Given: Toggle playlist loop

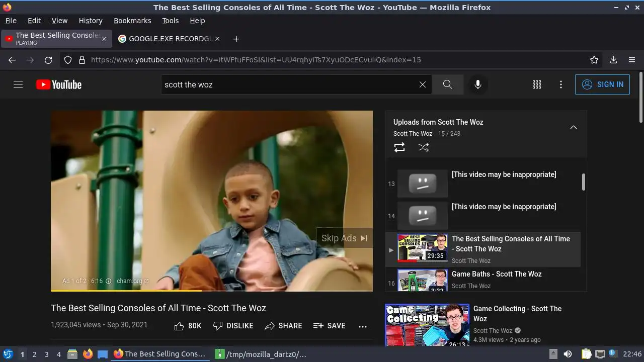Looking at the screenshot, I should click(x=399, y=147).
